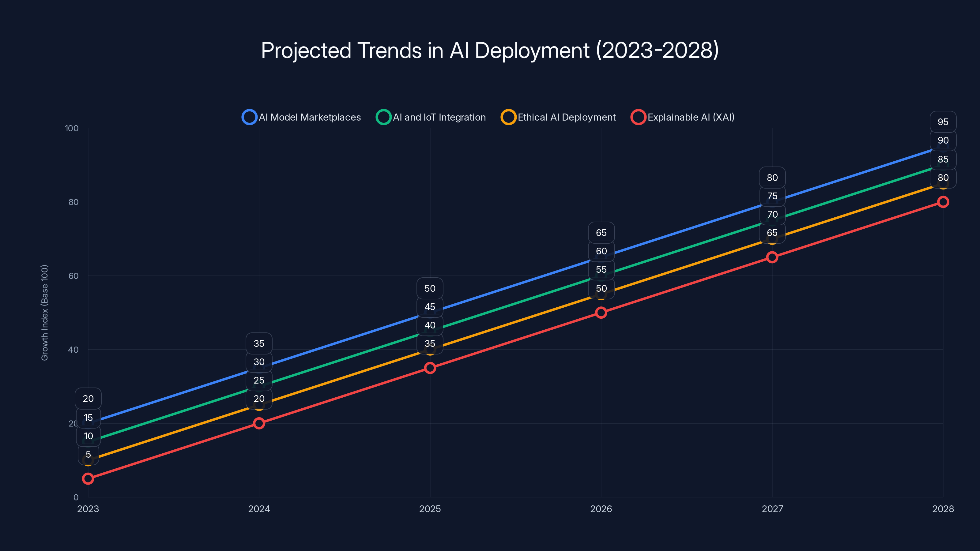Click the 40 y-axis tick label
This screenshot has width=980, height=551.
(73, 350)
